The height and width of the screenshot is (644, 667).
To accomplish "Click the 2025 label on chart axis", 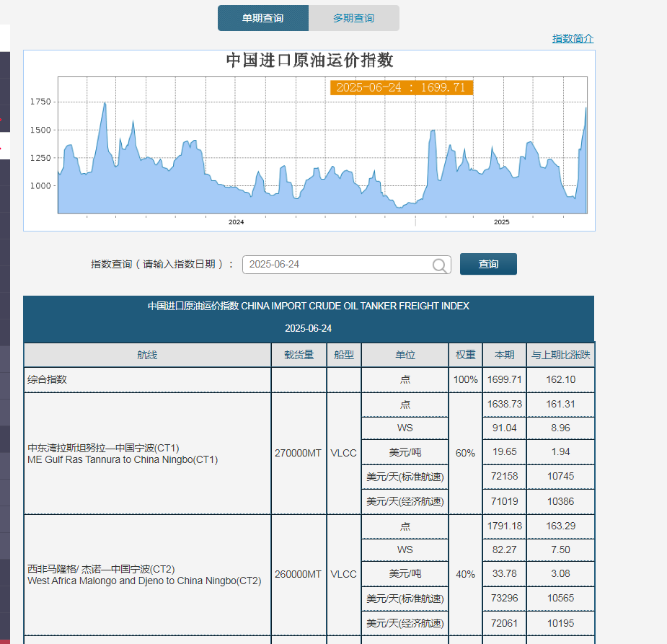I will (x=502, y=222).
